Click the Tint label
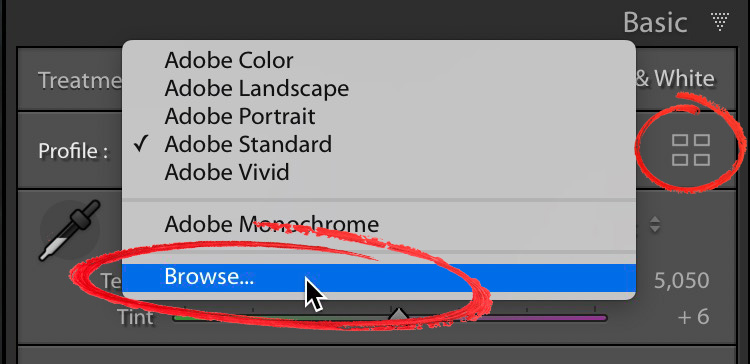 click(x=135, y=317)
